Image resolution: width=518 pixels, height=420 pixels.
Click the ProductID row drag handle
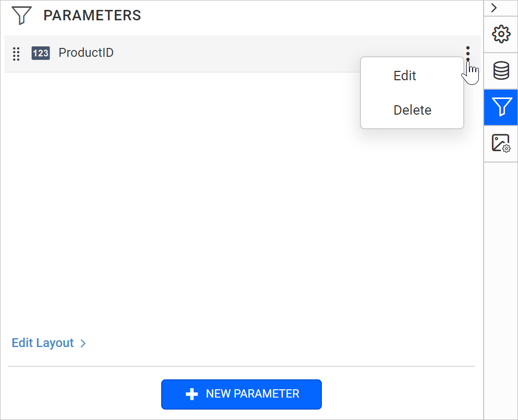pyautogui.click(x=16, y=53)
